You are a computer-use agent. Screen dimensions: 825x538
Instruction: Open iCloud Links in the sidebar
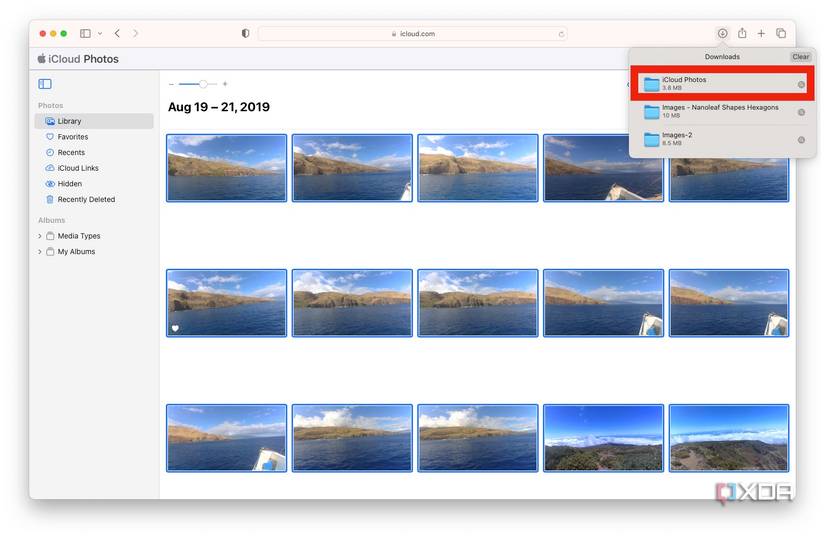(94, 168)
